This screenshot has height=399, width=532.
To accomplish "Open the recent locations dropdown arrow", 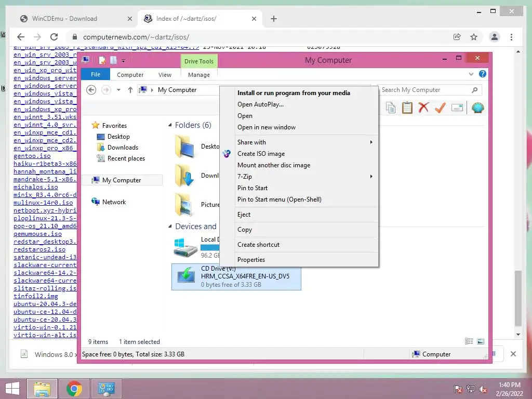I will point(118,90).
